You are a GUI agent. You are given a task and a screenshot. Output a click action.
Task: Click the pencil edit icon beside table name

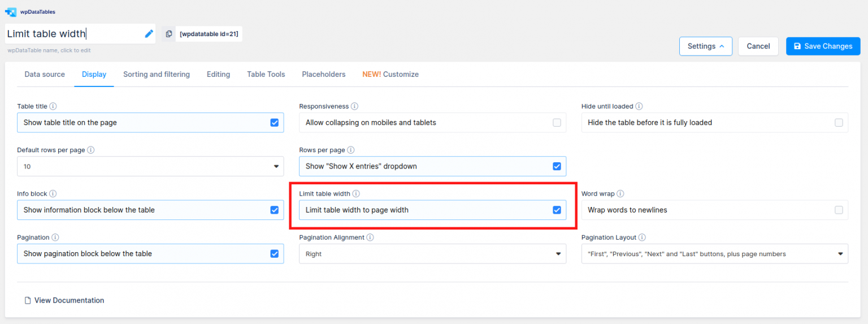149,34
